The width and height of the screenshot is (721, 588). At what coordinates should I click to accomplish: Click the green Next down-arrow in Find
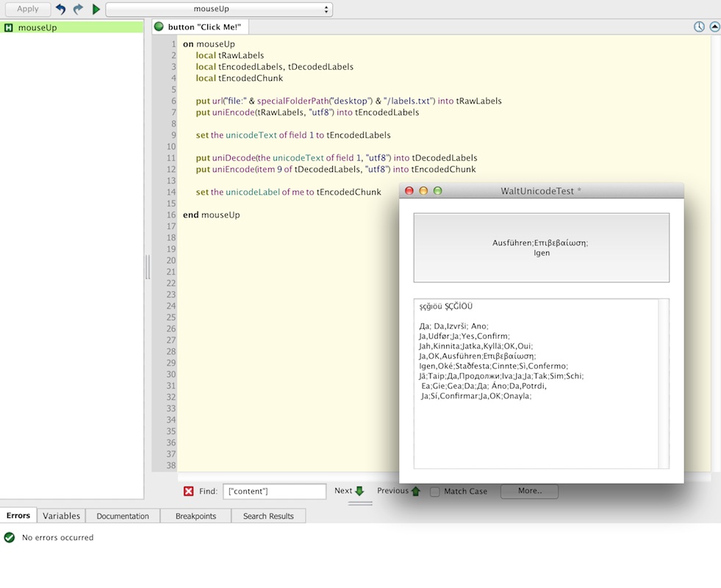coord(359,491)
